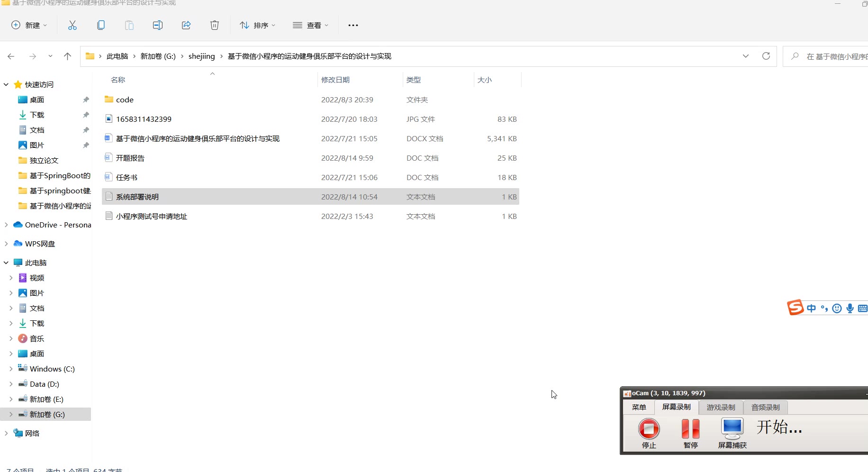Switch to oCam 屏幕录制 tab
This screenshot has height=472, width=868.
point(677,407)
